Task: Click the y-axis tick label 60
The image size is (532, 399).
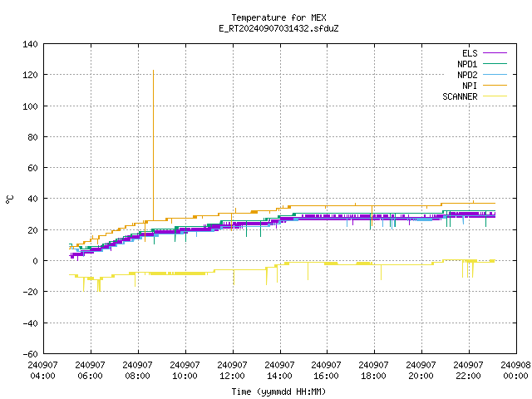Action: click(x=32, y=168)
